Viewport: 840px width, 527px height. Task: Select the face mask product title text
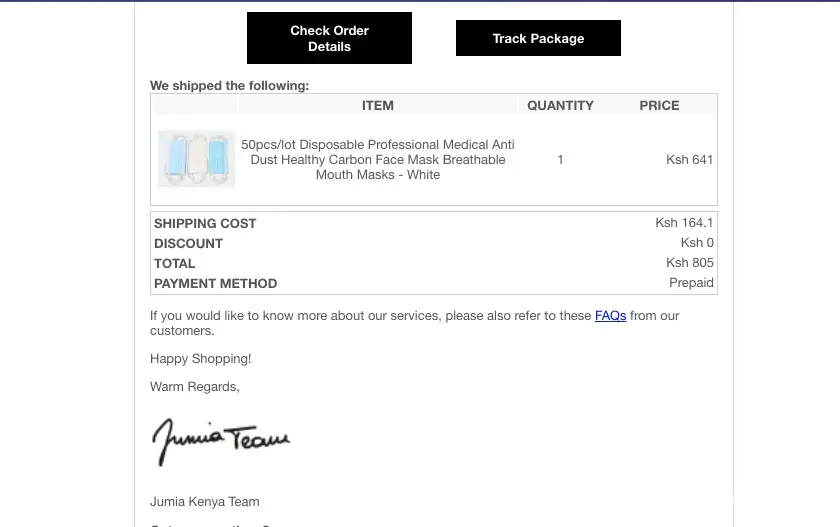(x=378, y=160)
